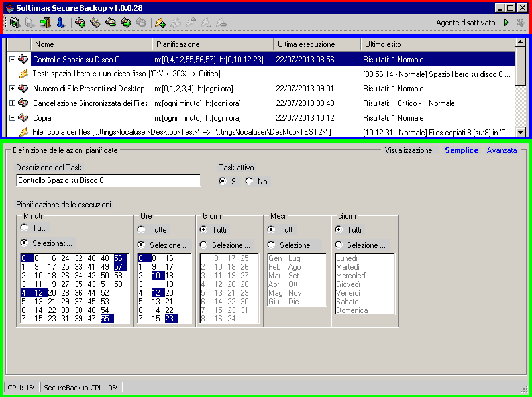This screenshot has width=532, height=397.
Task: Run the task using green-arrow task icon
Action: coord(126,23)
